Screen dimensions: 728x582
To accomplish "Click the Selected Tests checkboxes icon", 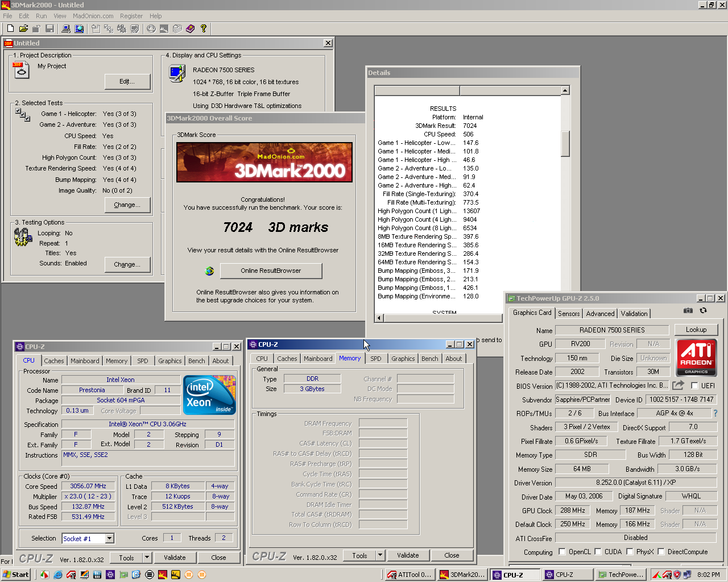I will pos(23,115).
